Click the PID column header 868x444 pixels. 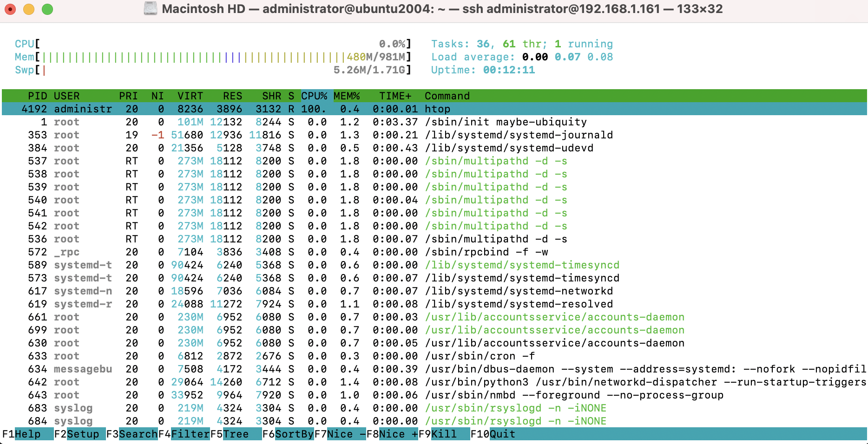[x=37, y=96]
